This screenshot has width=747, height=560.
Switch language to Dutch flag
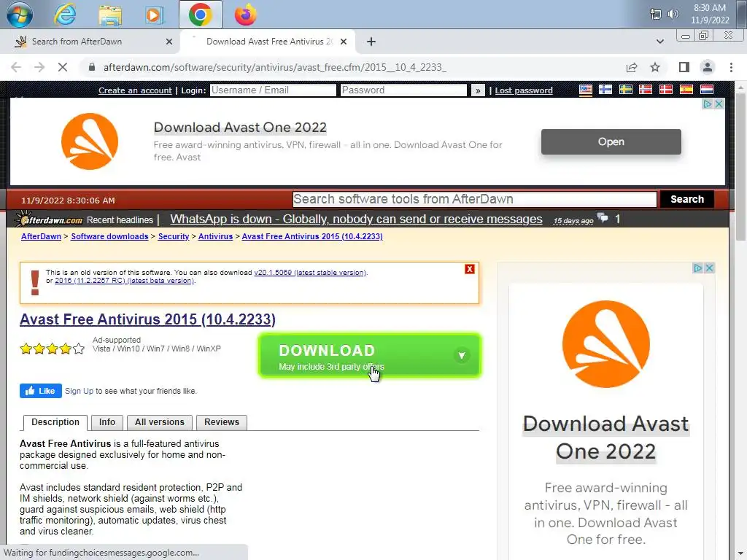706,90
